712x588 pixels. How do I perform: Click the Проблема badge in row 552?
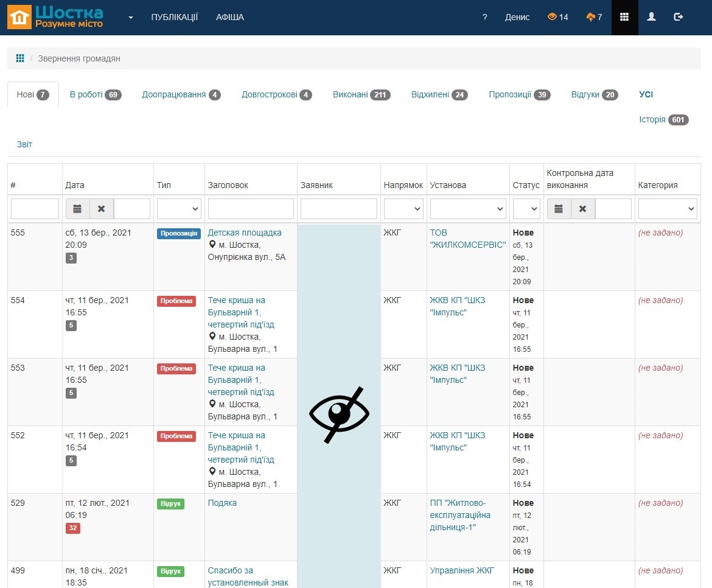176,436
